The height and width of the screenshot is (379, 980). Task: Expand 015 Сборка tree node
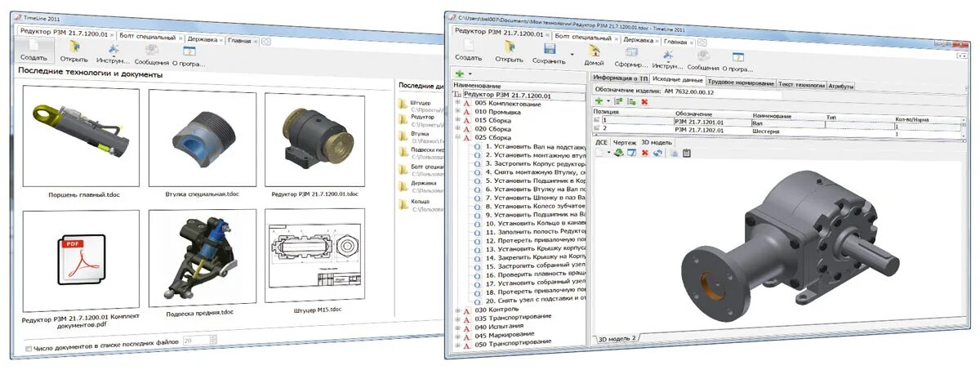pos(457,121)
